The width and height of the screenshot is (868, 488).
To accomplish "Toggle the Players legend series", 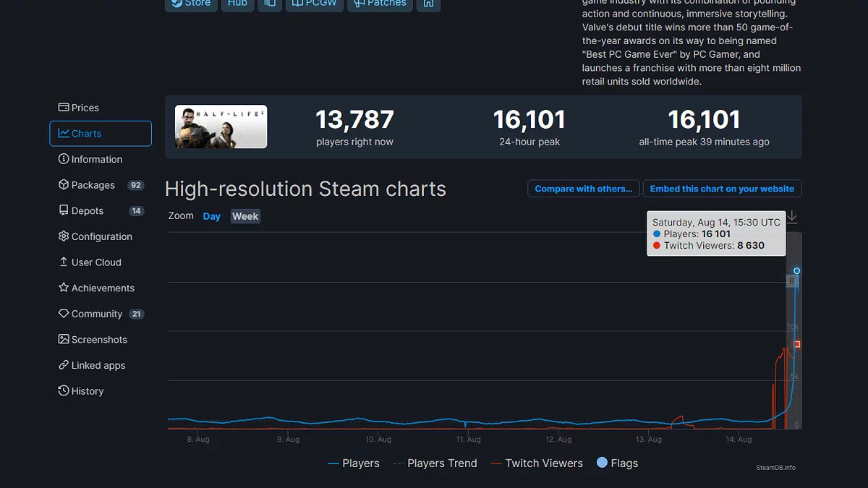I will coord(354,463).
